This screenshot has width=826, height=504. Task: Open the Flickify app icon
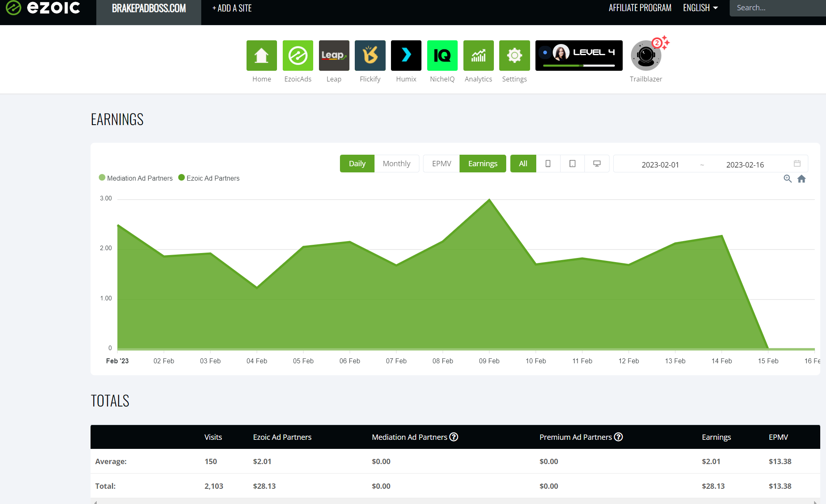coord(370,56)
